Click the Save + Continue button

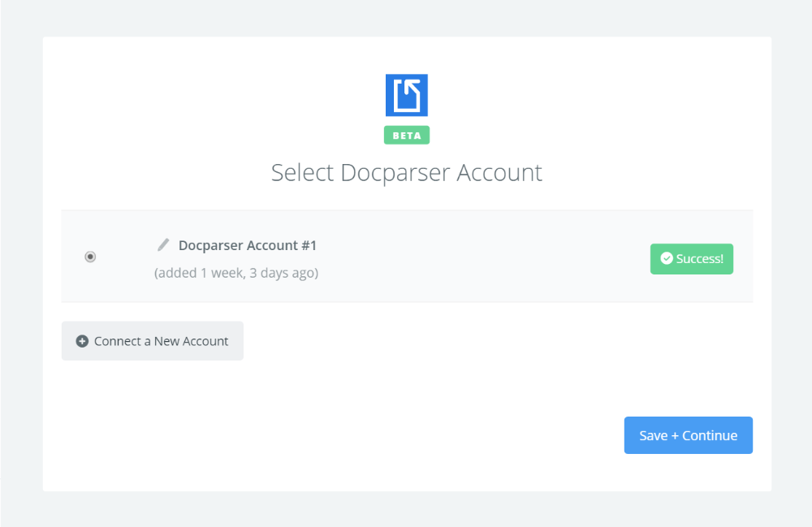689,435
